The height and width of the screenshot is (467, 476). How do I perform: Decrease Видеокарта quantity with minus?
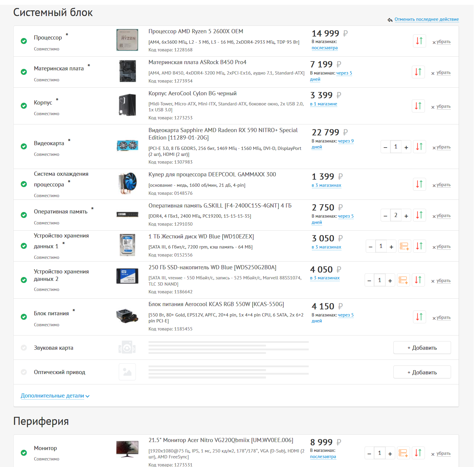[x=385, y=147]
